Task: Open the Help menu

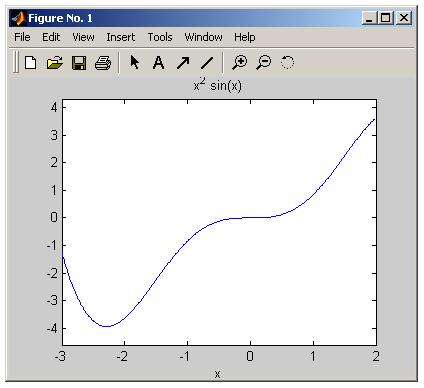Action: [x=245, y=37]
